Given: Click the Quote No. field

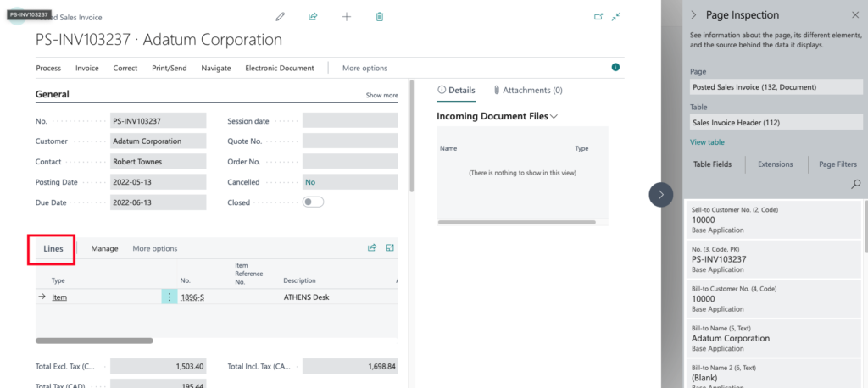Looking at the screenshot, I should pyautogui.click(x=350, y=141).
